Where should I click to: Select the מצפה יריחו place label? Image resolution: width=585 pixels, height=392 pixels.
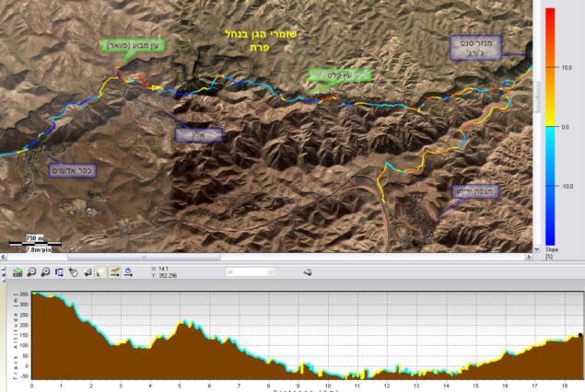475,191
